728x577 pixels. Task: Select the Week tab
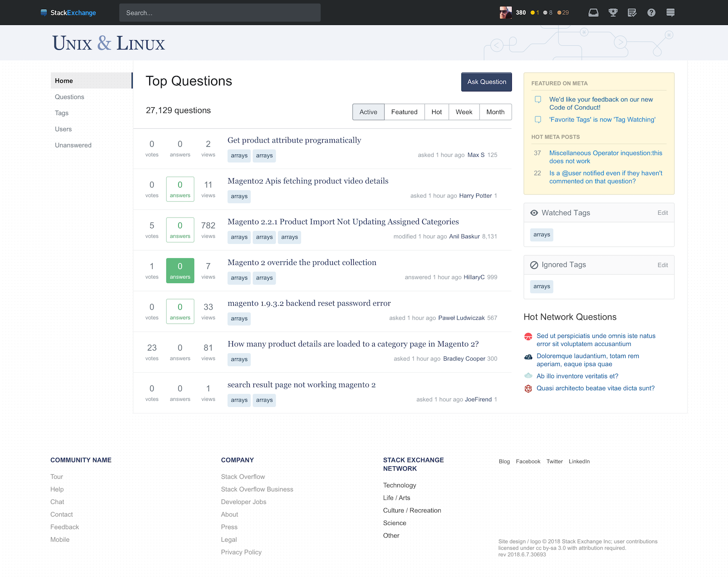[464, 112]
